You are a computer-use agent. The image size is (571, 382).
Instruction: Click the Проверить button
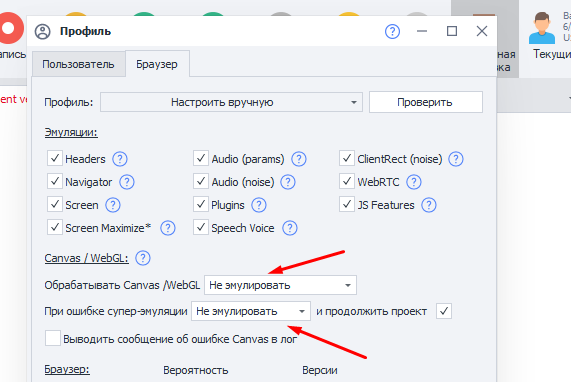(x=426, y=102)
